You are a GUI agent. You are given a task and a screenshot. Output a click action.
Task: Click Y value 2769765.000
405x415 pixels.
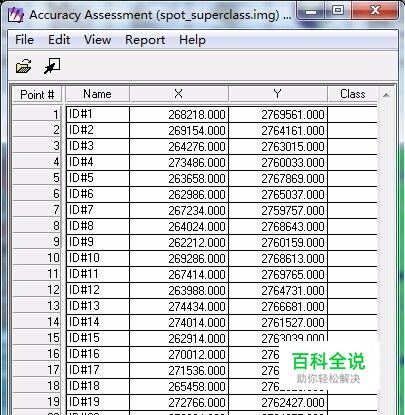tap(278, 274)
